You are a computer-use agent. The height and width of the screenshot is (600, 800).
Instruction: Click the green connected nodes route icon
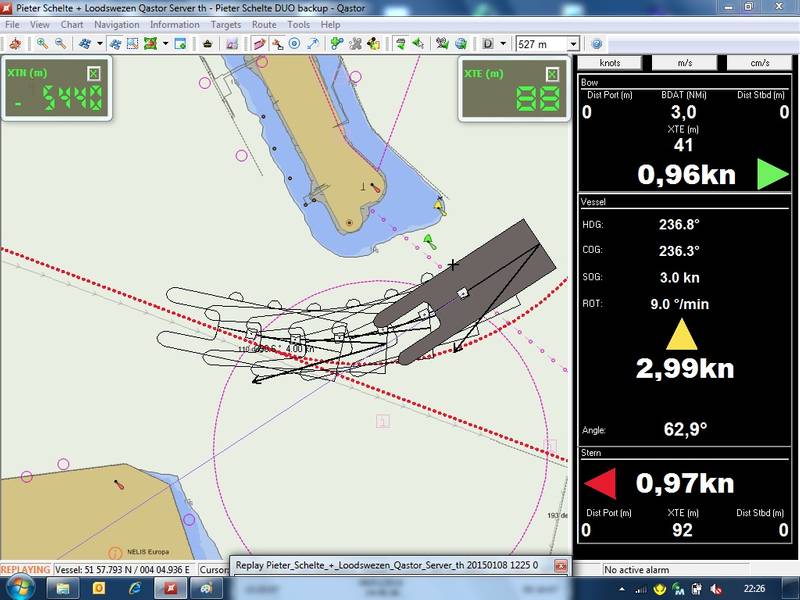(x=337, y=44)
